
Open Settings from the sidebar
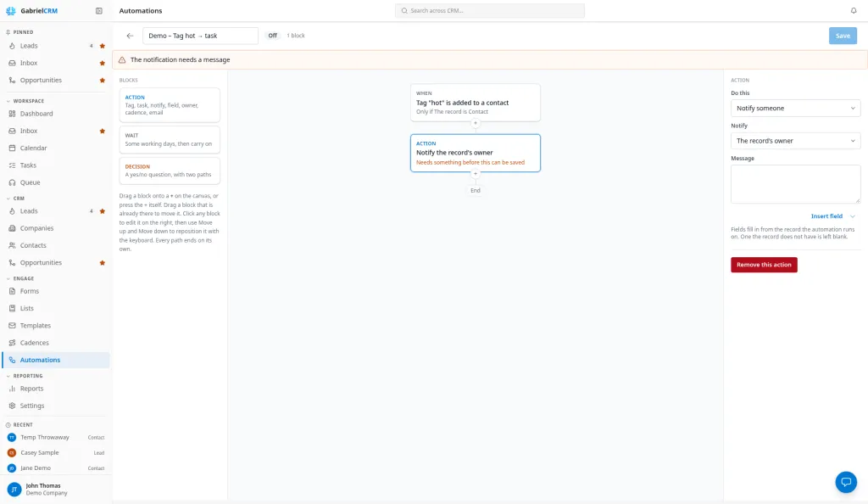55,406
